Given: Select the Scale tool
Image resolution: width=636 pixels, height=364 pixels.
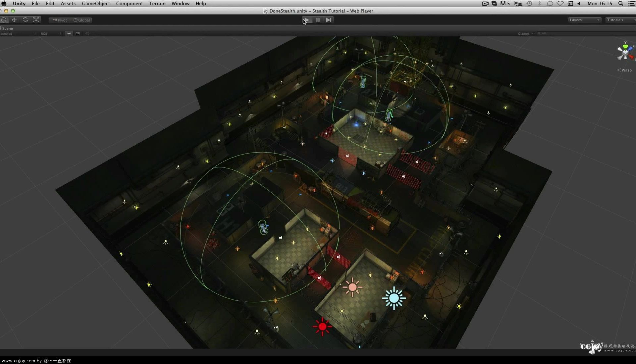Looking at the screenshot, I should click(36, 20).
